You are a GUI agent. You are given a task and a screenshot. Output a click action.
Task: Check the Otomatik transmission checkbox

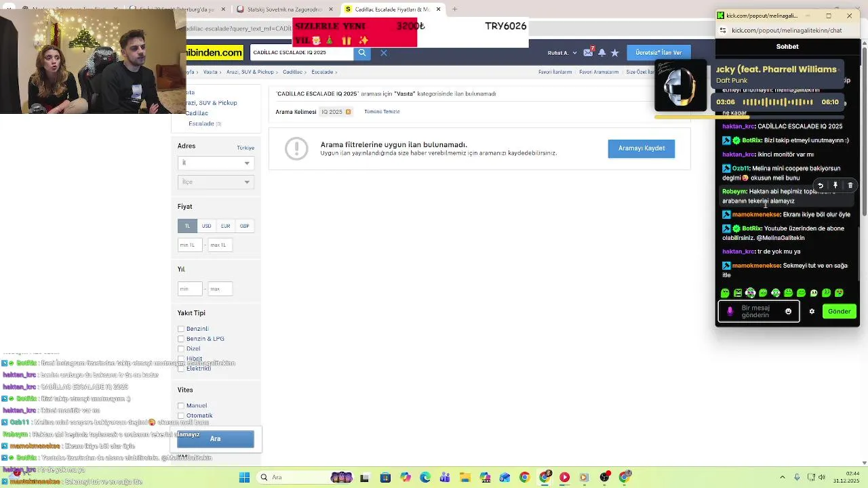point(181,415)
